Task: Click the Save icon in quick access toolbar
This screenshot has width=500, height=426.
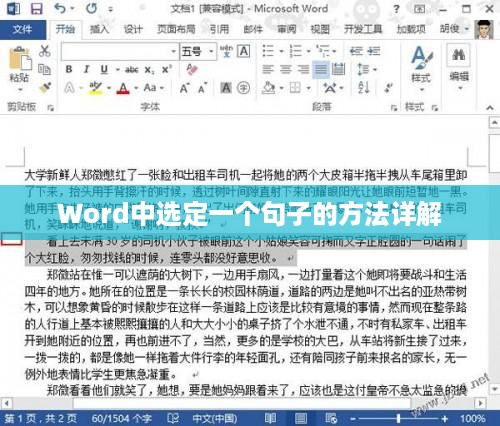Action: tap(37, 9)
